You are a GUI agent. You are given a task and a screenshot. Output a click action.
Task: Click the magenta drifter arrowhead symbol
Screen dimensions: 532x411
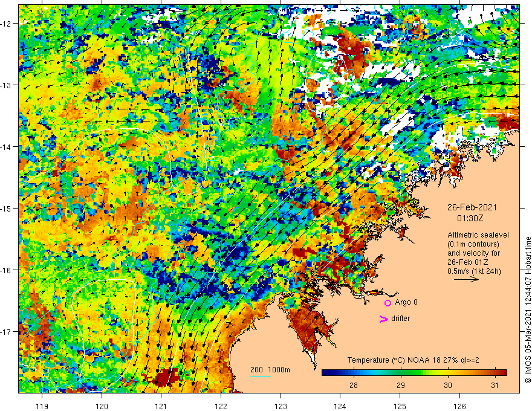tap(384, 319)
